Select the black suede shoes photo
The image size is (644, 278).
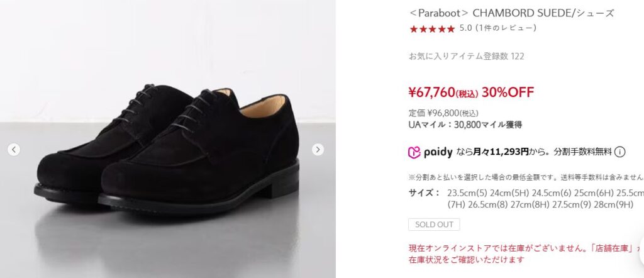[x=167, y=139]
